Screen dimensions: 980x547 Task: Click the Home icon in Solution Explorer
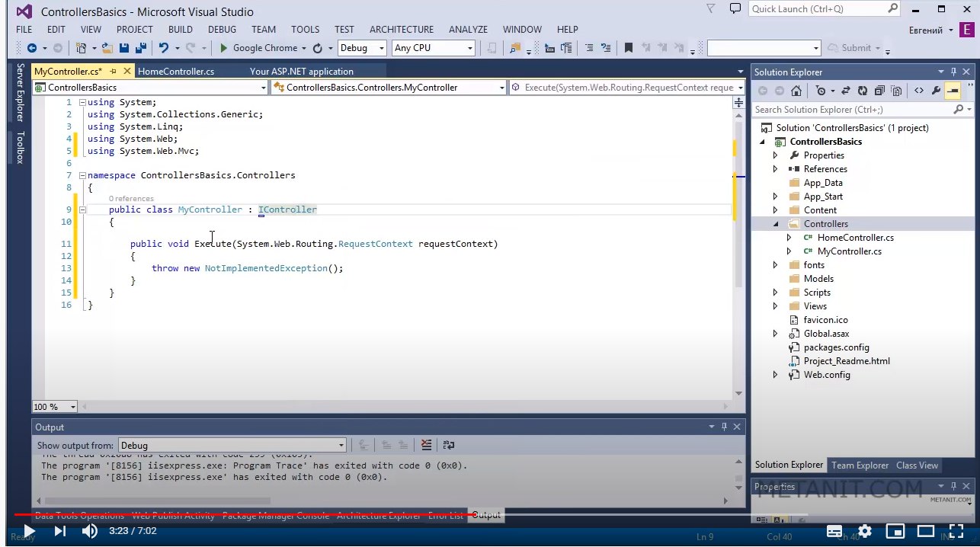click(796, 91)
